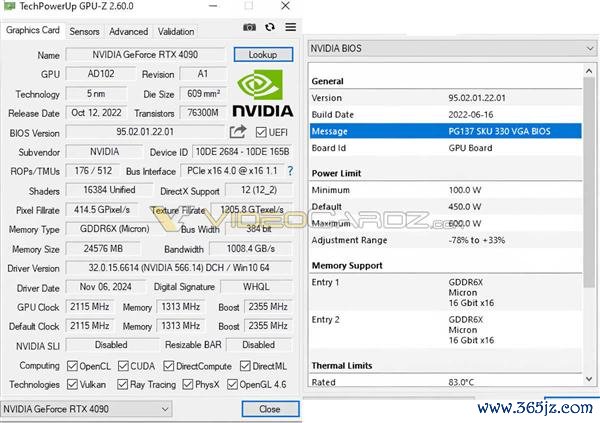Viewport: 600px width, 423px height.
Task: Select the Message row in BIOS list
Action: pyautogui.click(x=446, y=131)
